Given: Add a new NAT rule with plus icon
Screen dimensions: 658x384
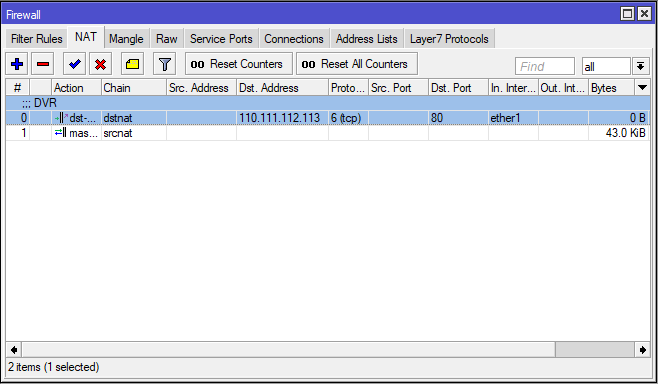Looking at the screenshot, I should click(17, 64).
